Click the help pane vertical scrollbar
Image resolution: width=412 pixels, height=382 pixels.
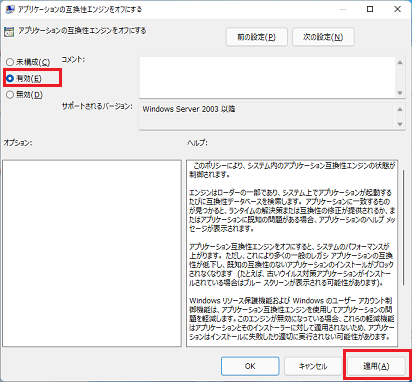tap(404, 227)
